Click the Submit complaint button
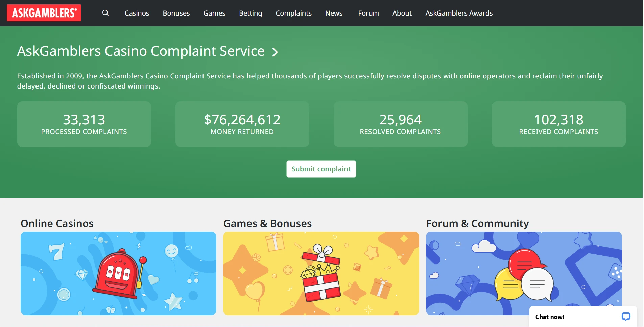This screenshot has height=327, width=644. pos(321,169)
